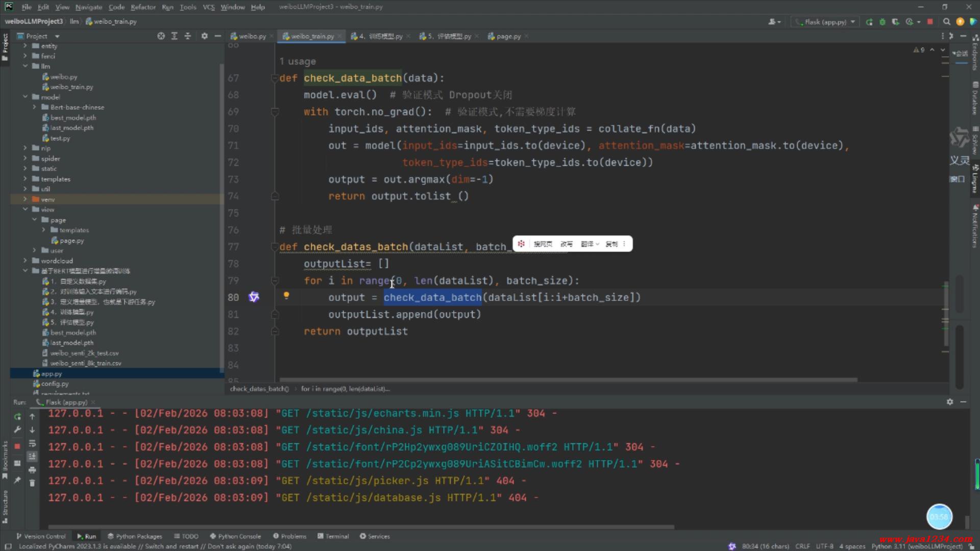Image resolution: width=980 pixels, height=551 pixels.
Task: Click Run with Coverage icon
Action: tap(895, 22)
